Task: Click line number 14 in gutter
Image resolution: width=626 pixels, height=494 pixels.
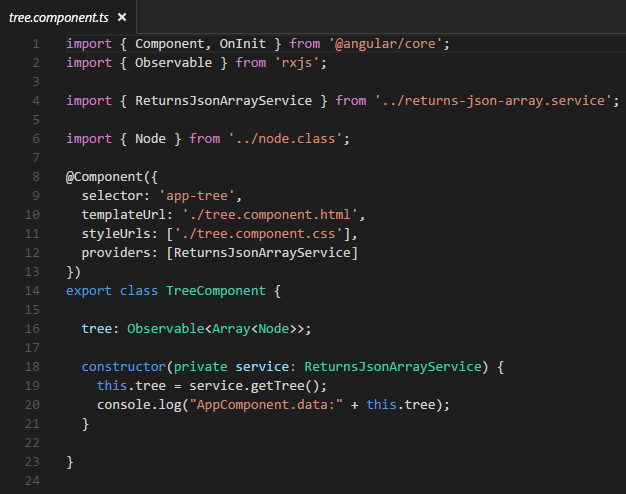Action: tap(32, 291)
